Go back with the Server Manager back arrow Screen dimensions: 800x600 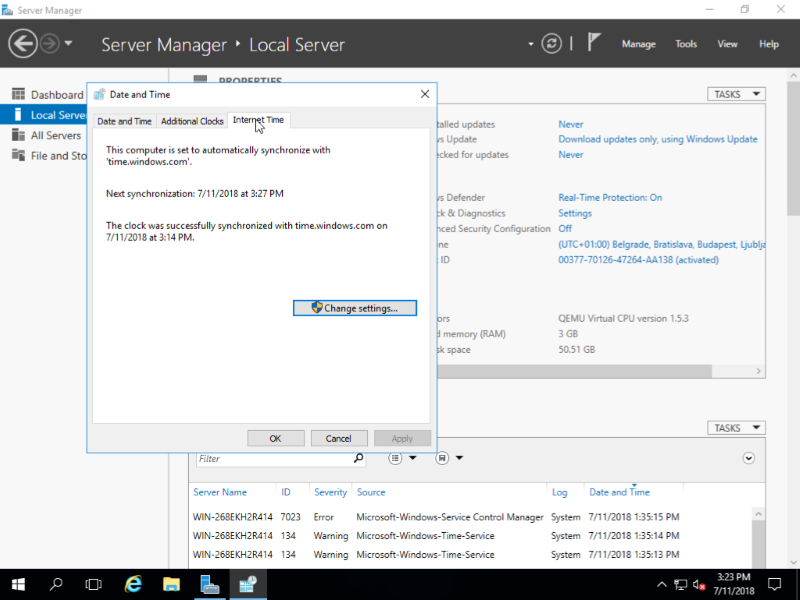tap(22, 44)
